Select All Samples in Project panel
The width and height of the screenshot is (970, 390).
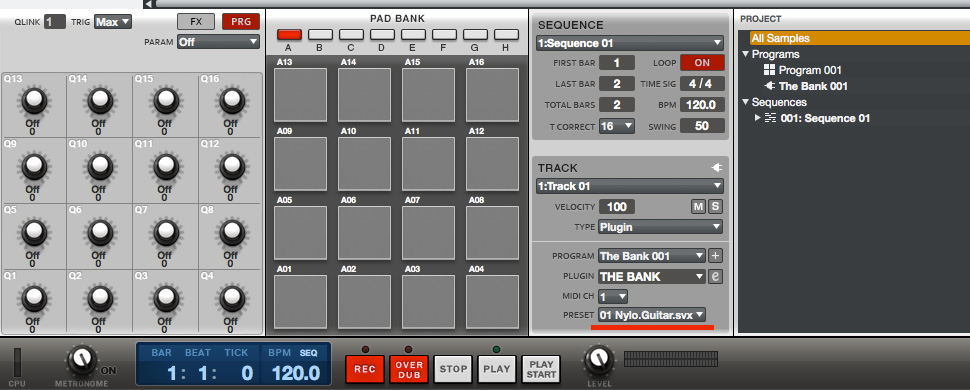[x=860, y=38]
